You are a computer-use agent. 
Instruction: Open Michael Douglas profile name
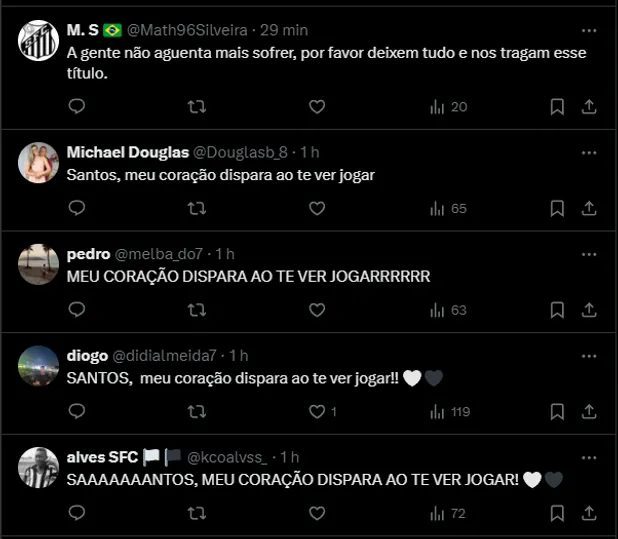128,152
